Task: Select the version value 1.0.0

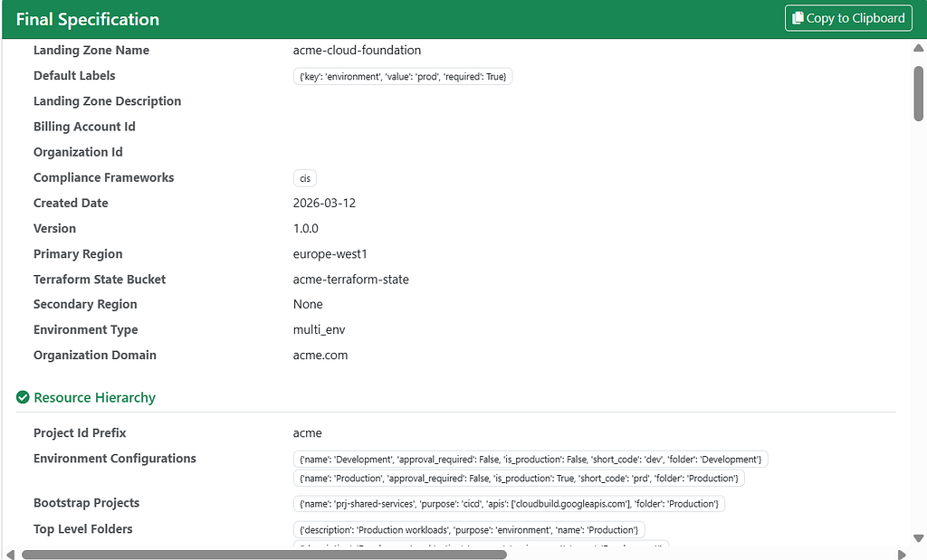Action: (x=306, y=229)
